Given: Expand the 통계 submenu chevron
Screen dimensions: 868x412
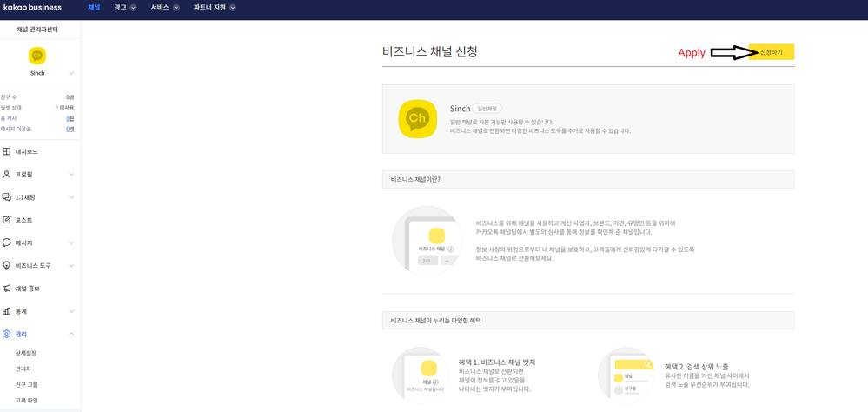Looking at the screenshot, I should coord(71,311).
